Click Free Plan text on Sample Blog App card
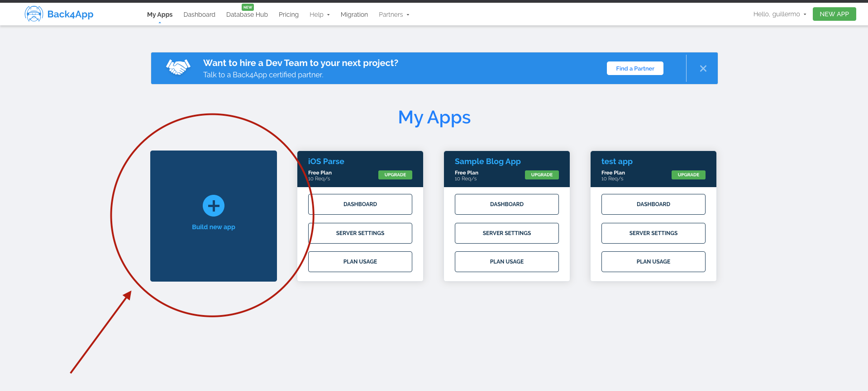868x391 pixels. pyautogui.click(x=467, y=173)
